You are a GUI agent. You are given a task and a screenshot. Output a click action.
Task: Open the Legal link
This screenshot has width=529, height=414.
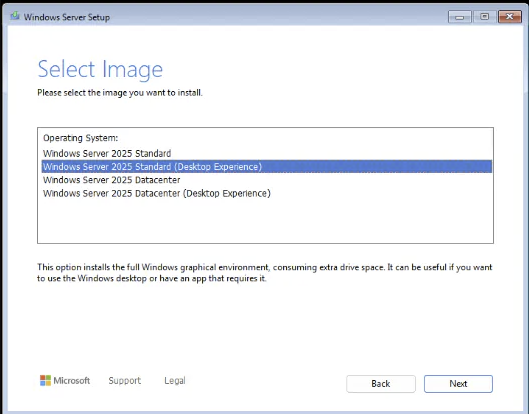coord(175,381)
